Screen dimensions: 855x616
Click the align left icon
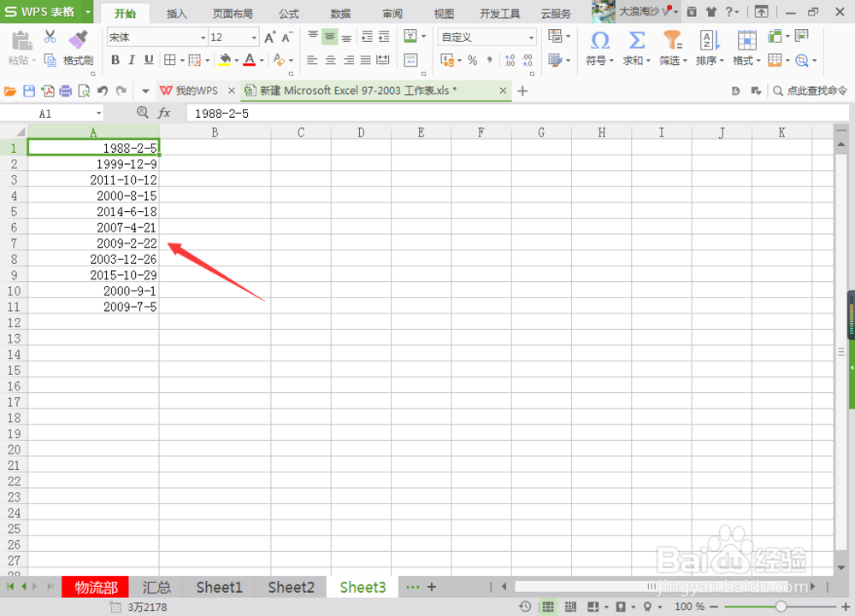pos(312,60)
